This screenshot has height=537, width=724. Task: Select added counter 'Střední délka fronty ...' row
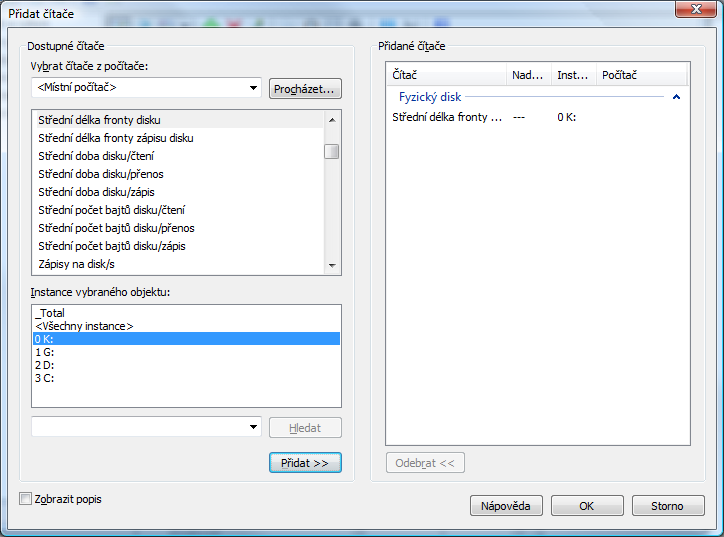(x=537, y=117)
